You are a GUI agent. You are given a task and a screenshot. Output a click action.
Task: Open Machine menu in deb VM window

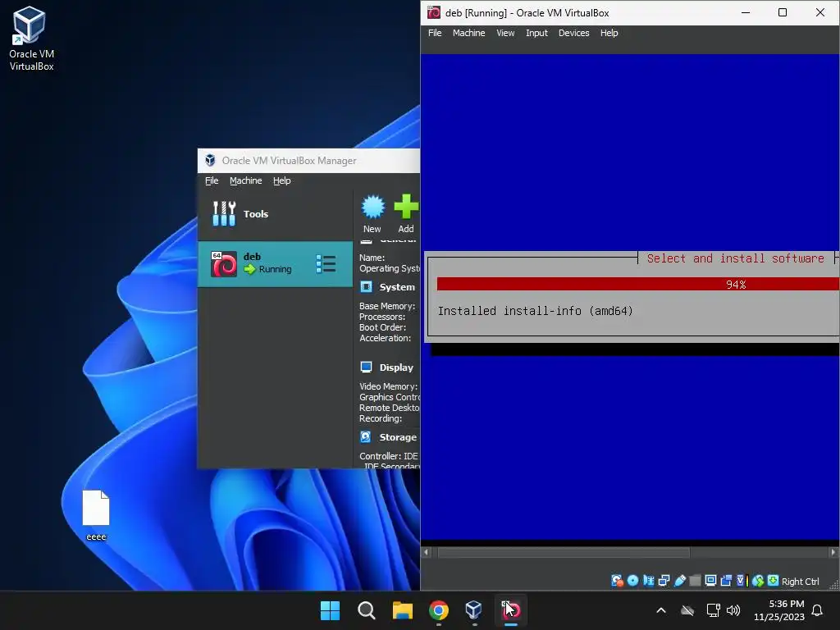point(468,33)
